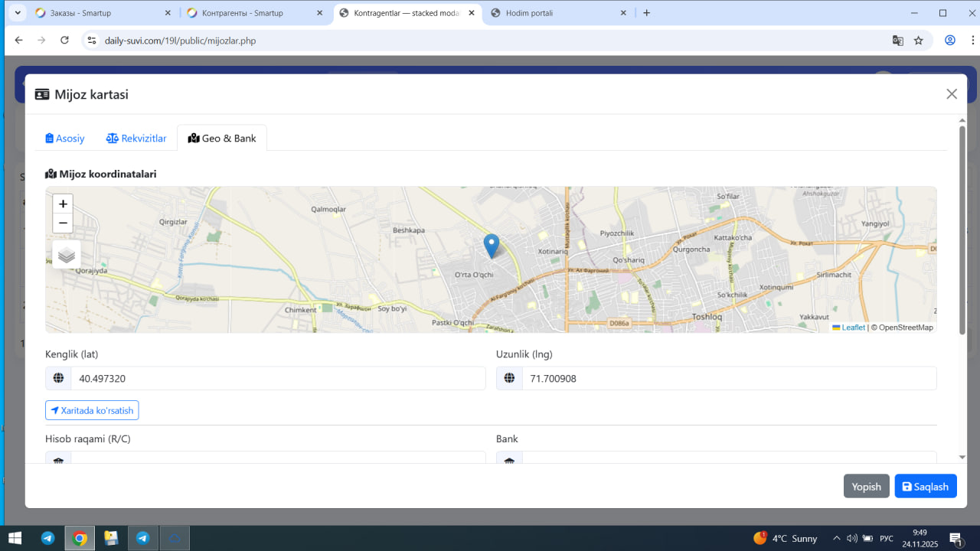Image resolution: width=980 pixels, height=551 pixels.
Task: Bookmark this page with the star icon
Action: [x=919, y=41]
